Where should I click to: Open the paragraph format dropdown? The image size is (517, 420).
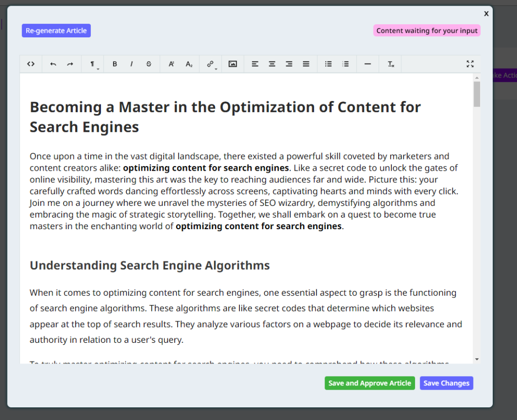[x=93, y=64]
